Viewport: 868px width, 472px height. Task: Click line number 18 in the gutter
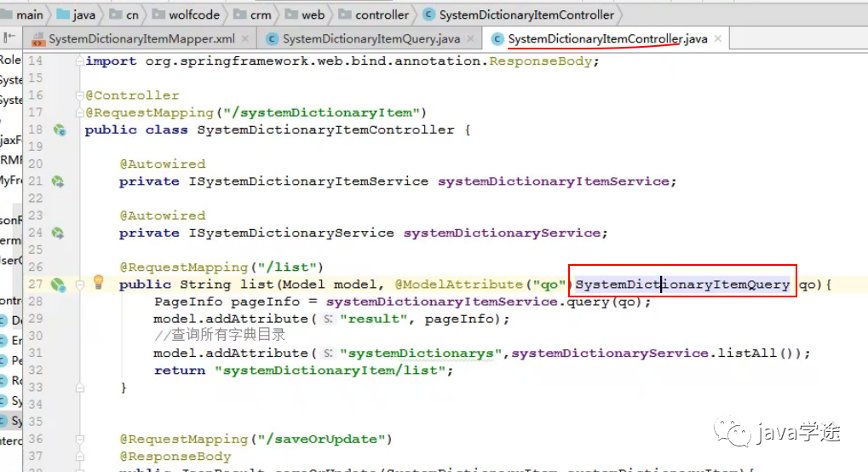[x=35, y=130]
